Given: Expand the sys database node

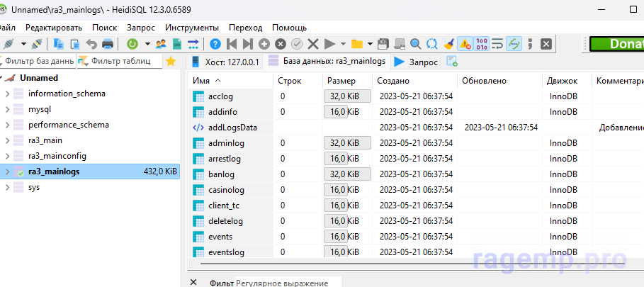Looking at the screenshot, I should pyautogui.click(x=7, y=188).
